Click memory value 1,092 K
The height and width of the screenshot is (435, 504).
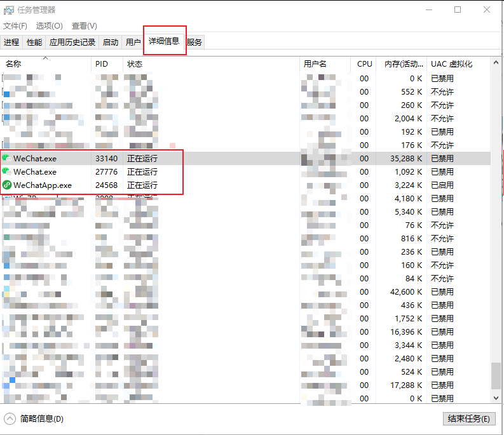408,172
